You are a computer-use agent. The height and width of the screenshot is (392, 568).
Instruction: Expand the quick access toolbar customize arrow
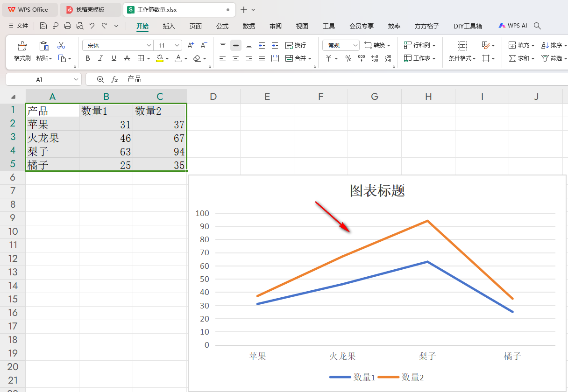click(x=116, y=26)
